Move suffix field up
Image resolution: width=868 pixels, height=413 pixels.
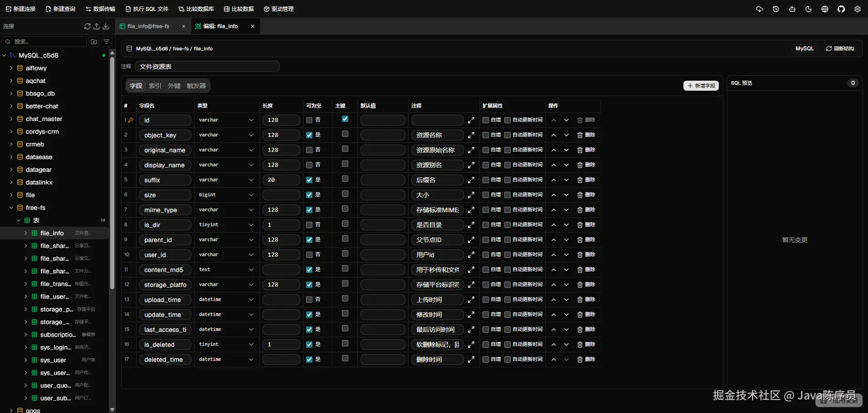coord(554,180)
